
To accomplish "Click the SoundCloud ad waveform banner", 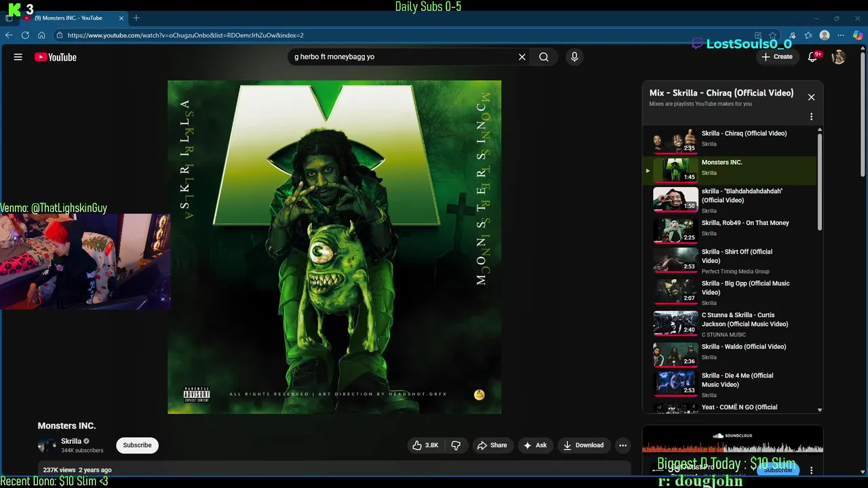I will [732, 440].
